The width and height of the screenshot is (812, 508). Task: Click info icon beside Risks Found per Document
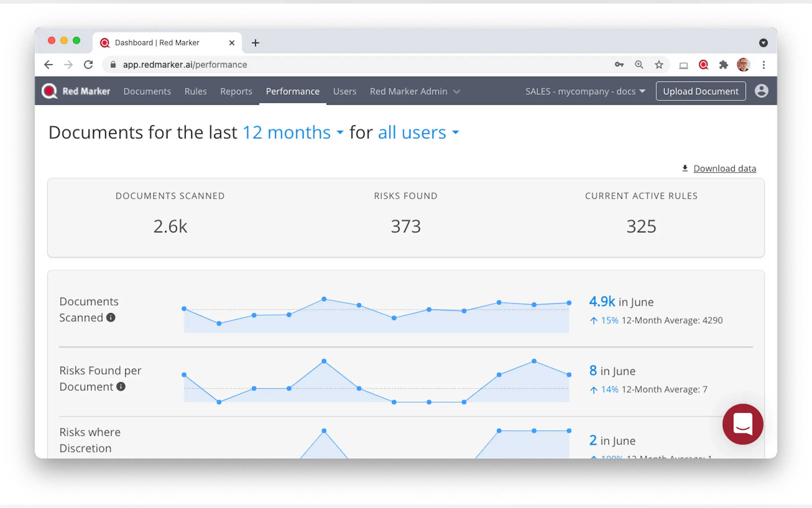[x=121, y=387]
